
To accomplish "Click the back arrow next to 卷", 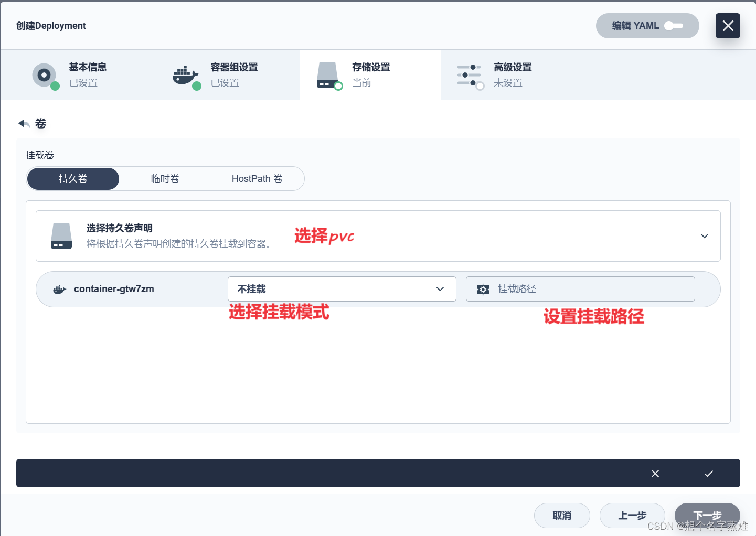I will 24,124.
